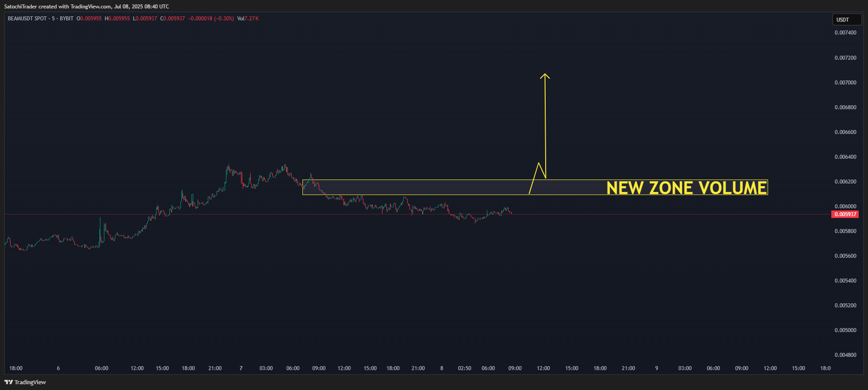Click the 0.004800 price axis label
The width and height of the screenshot is (868, 390).
coord(845,355)
